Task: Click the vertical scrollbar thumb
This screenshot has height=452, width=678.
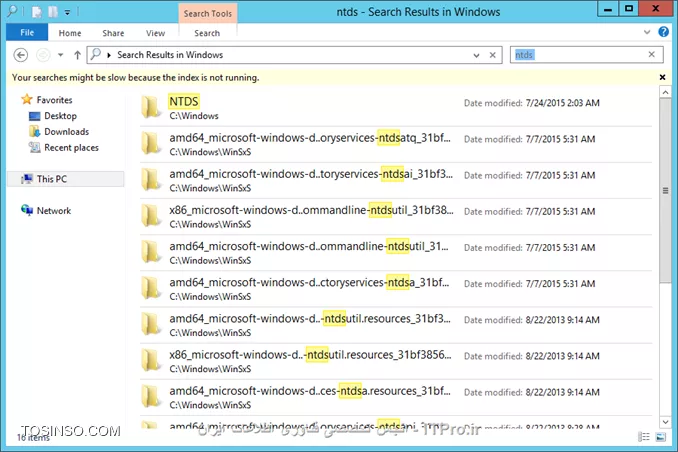Action: point(665,191)
